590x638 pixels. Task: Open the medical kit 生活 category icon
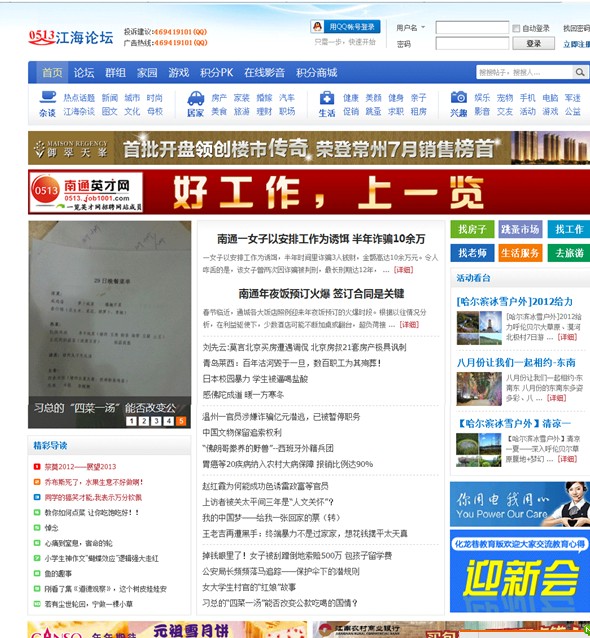(x=327, y=98)
